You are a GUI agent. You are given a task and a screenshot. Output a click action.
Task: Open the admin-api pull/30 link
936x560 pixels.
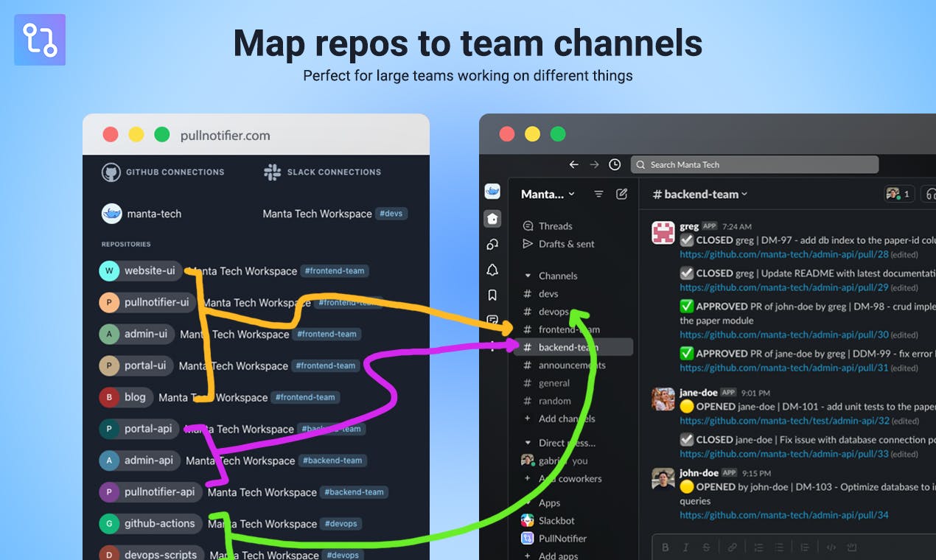pyautogui.click(x=783, y=335)
